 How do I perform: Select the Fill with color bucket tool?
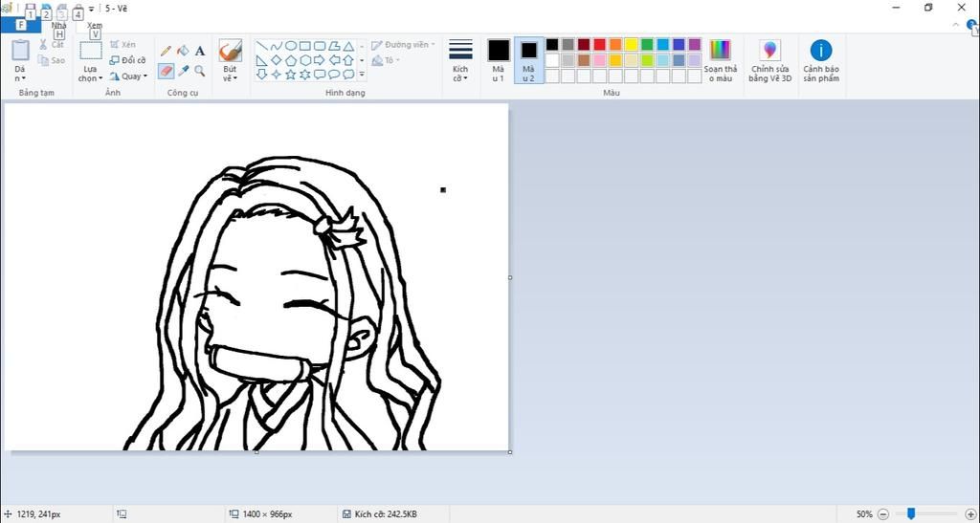point(183,51)
